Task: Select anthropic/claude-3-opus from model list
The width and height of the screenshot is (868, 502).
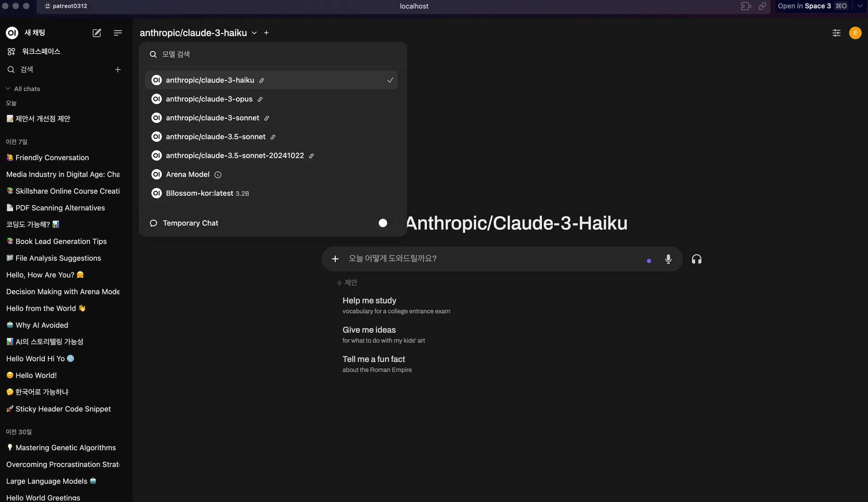Action: point(209,99)
